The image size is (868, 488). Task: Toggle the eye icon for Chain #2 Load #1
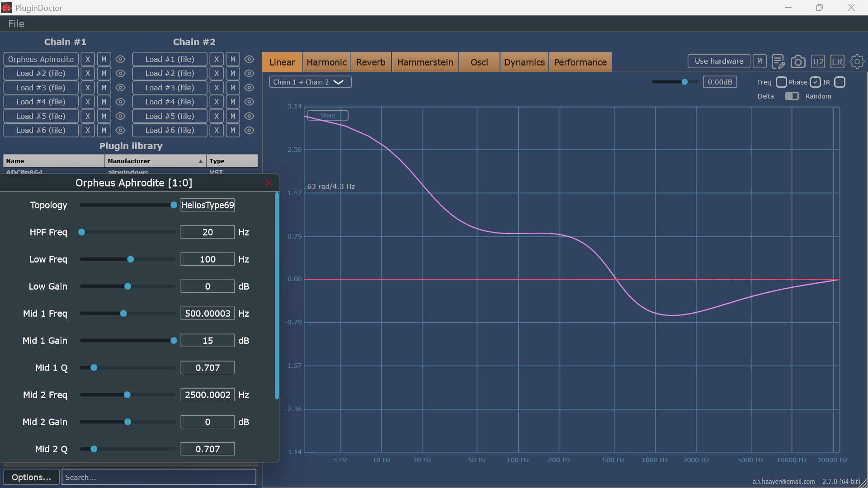click(x=249, y=59)
